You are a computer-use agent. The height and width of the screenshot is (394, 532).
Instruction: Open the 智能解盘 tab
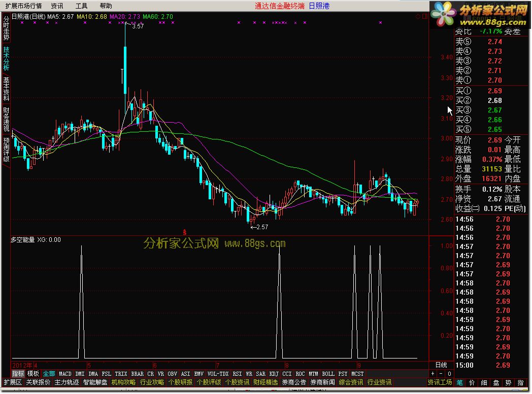[x=95, y=382]
